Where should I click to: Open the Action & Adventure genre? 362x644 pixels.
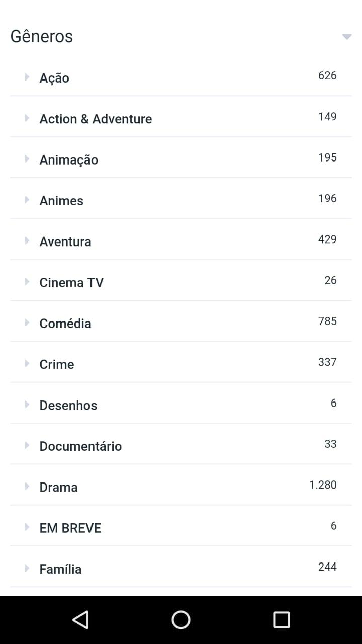coord(96,119)
